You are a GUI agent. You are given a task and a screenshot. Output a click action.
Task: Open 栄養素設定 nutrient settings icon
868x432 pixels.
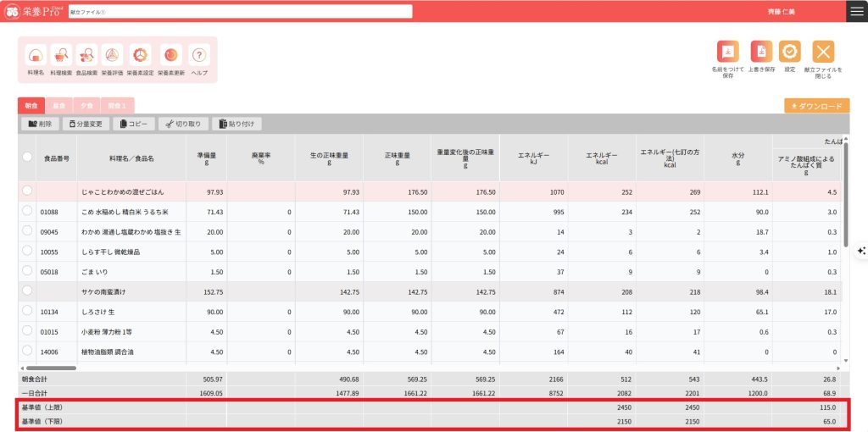click(140, 56)
